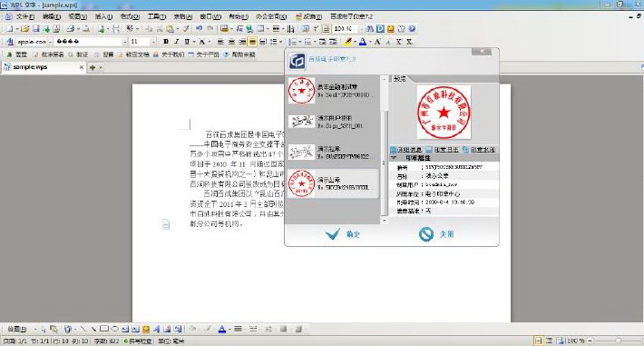Screen dimensions: 644x346
Task: Open the underline style dropdown arrow
Action: (x=193, y=42)
